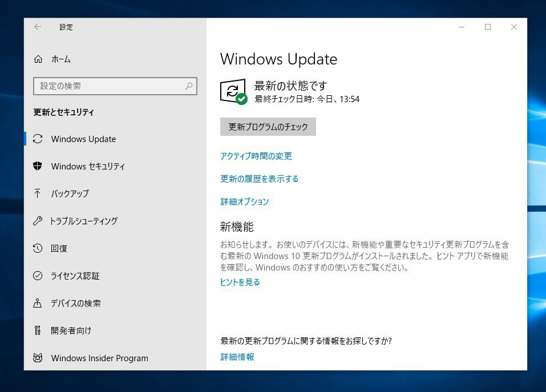Viewport: 546px width, 392px height.
Task: Open Windows Insider Program page
Action: tap(115, 358)
